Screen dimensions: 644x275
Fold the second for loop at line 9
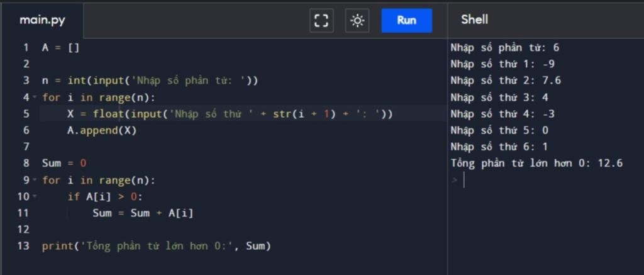pos(35,181)
